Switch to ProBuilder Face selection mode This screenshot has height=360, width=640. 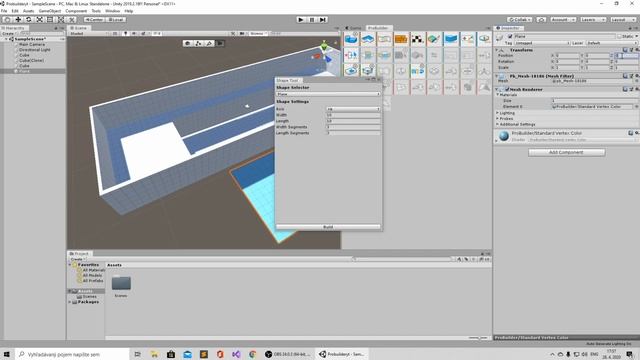tap(220, 43)
